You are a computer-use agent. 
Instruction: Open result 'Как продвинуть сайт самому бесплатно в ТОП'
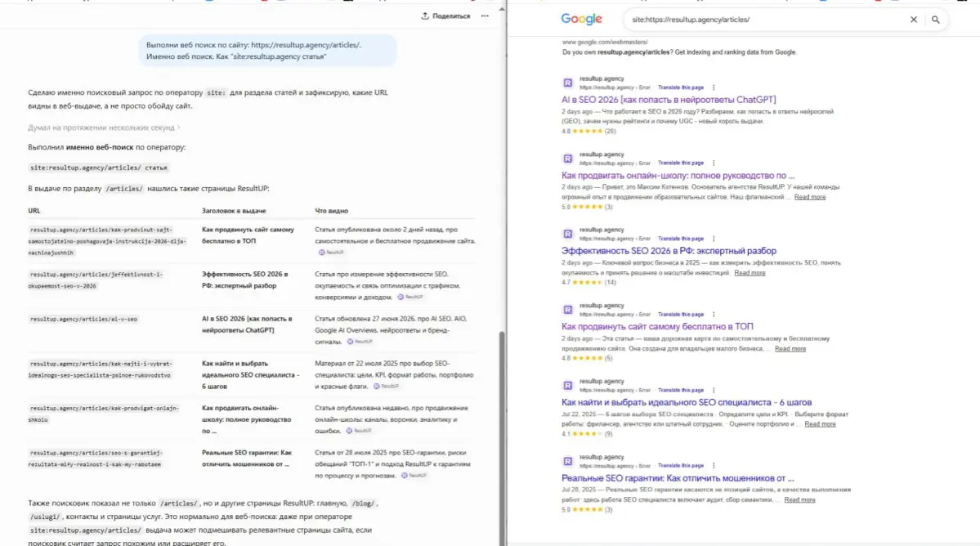(x=657, y=327)
